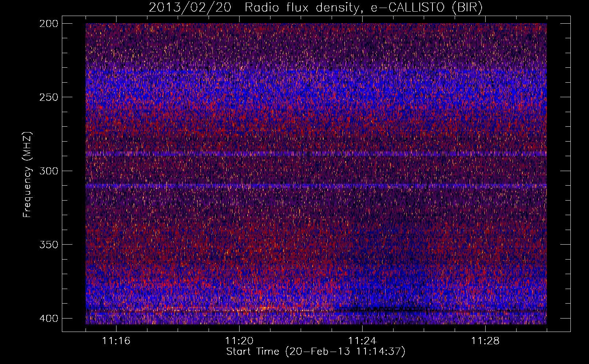Click the 11:20 time tick label
Image resolution: width=589 pixels, height=364 pixels.
(x=239, y=341)
